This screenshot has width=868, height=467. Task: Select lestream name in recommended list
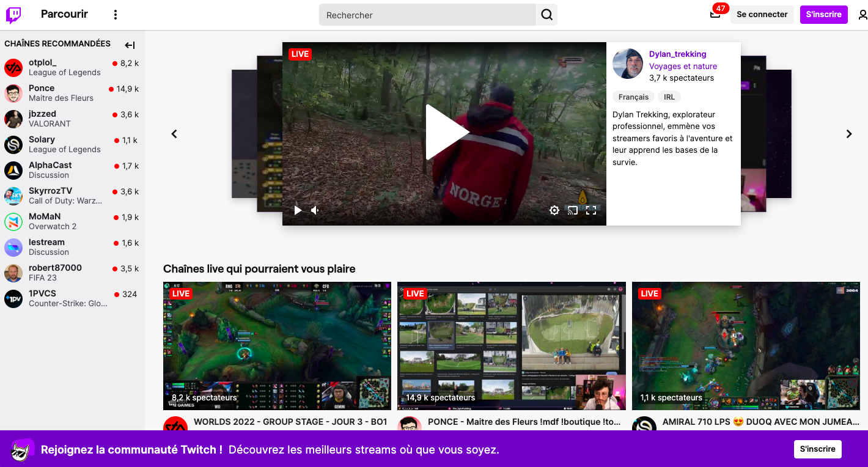[x=46, y=242]
